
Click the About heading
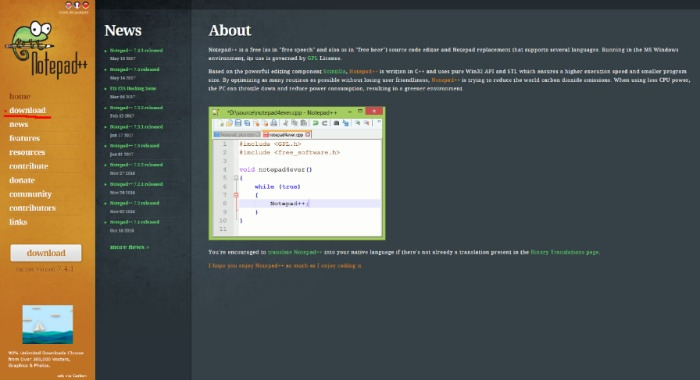click(x=230, y=30)
